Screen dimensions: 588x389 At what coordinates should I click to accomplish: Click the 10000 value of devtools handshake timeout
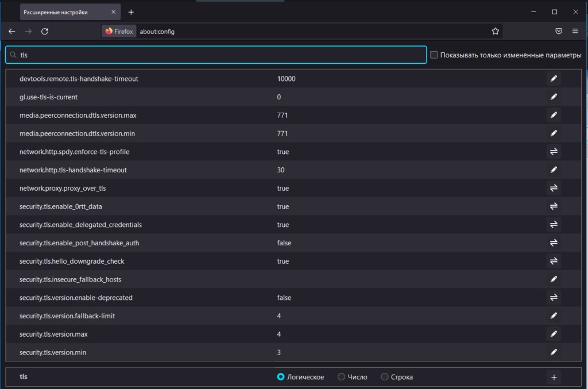(x=286, y=79)
